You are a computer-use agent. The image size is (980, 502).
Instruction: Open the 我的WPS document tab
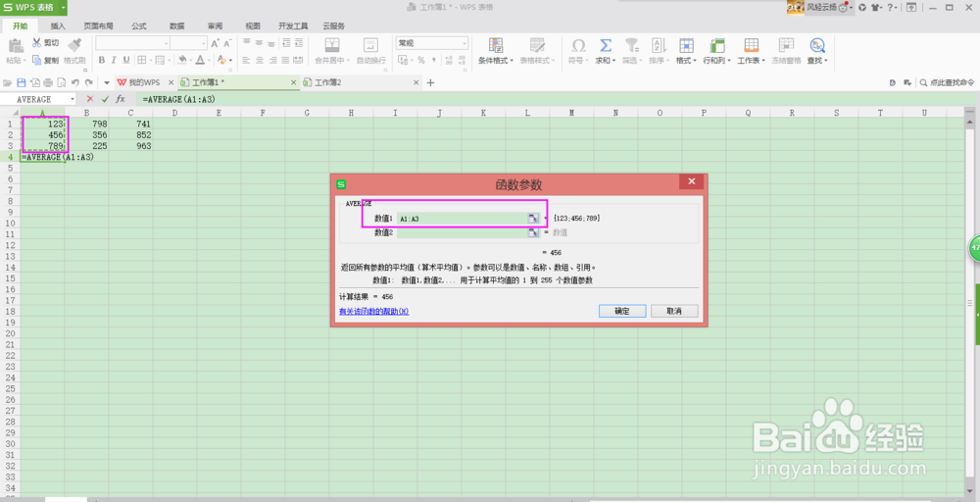point(144,82)
